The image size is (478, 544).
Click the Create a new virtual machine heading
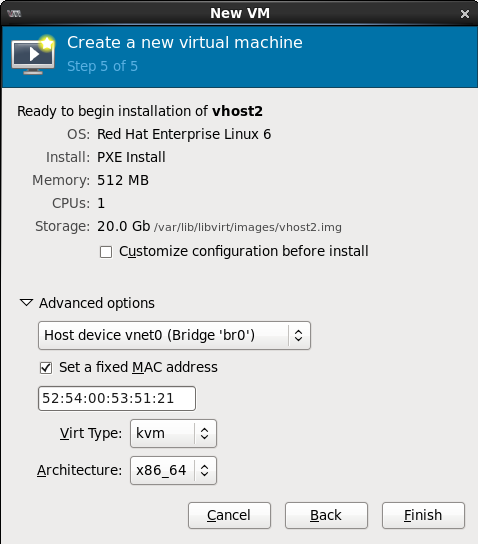(x=185, y=43)
